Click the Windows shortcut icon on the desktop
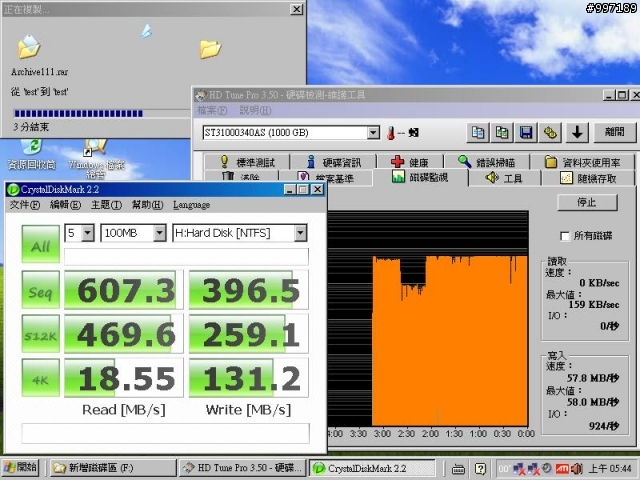 [x=96, y=158]
